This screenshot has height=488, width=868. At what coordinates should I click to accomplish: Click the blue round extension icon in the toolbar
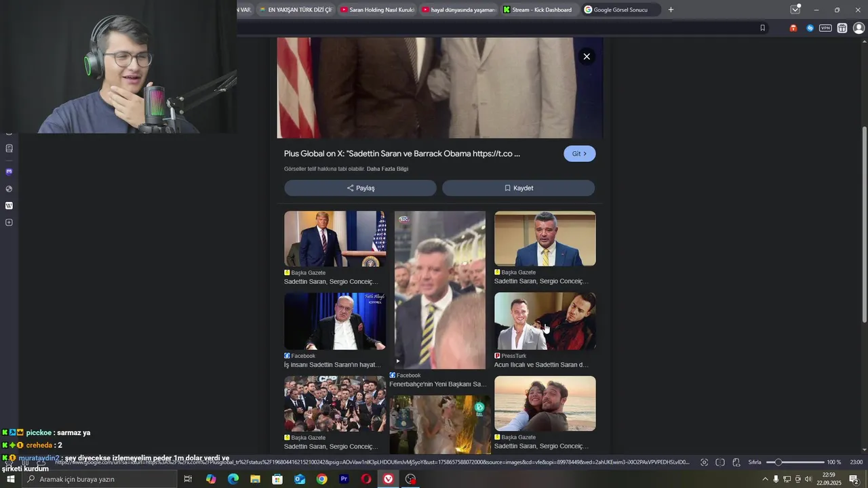[810, 28]
